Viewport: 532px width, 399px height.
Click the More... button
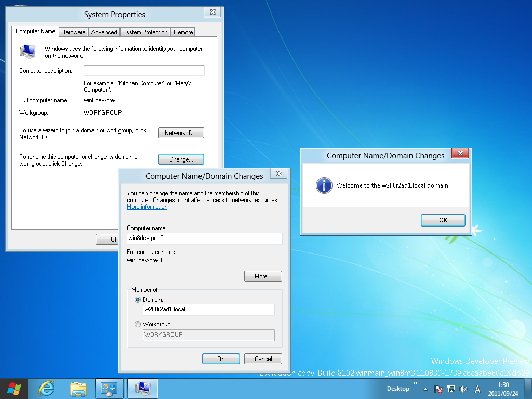click(263, 276)
